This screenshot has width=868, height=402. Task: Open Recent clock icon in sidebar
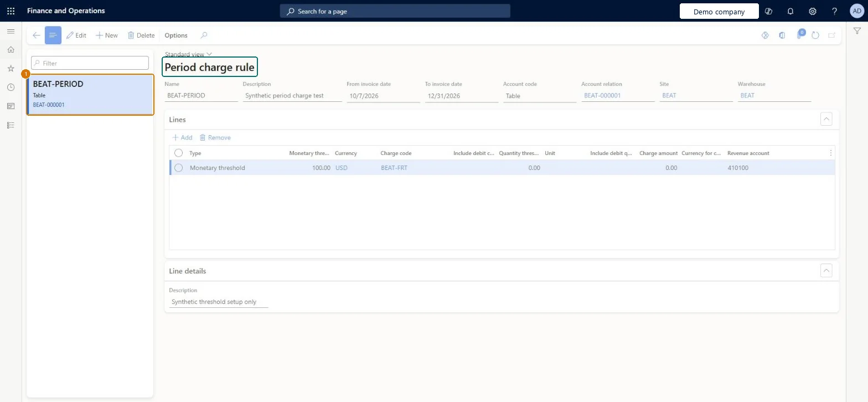[11, 87]
